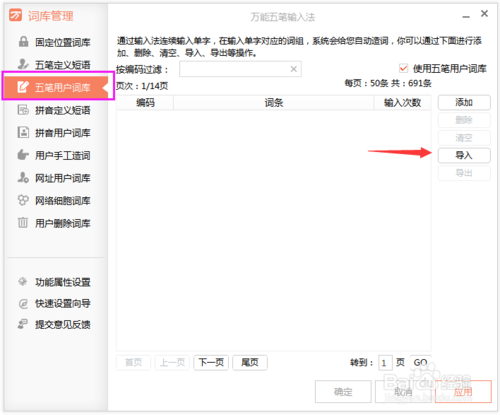
Task: Click the 取消 cancel button
Action: 403,392
